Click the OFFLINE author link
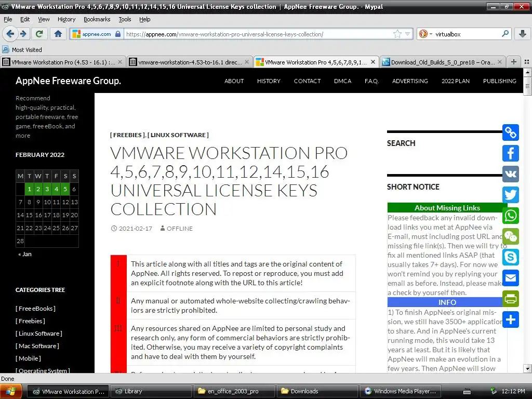The width and height of the screenshot is (532, 399). 179,229
